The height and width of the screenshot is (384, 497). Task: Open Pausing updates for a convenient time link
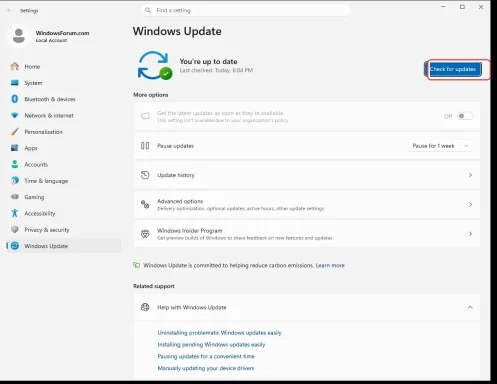pyautogui.click(x=206, y=356)
